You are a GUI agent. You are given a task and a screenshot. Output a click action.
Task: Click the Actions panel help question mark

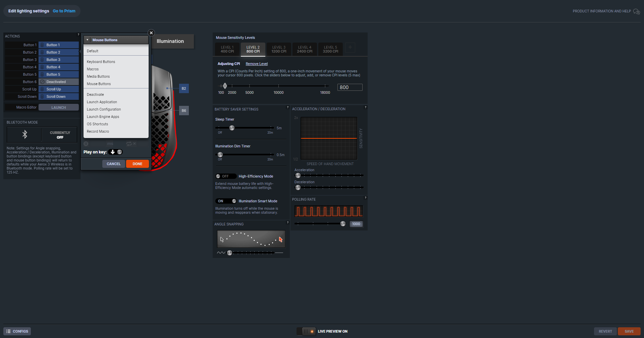tap(78, 35)
